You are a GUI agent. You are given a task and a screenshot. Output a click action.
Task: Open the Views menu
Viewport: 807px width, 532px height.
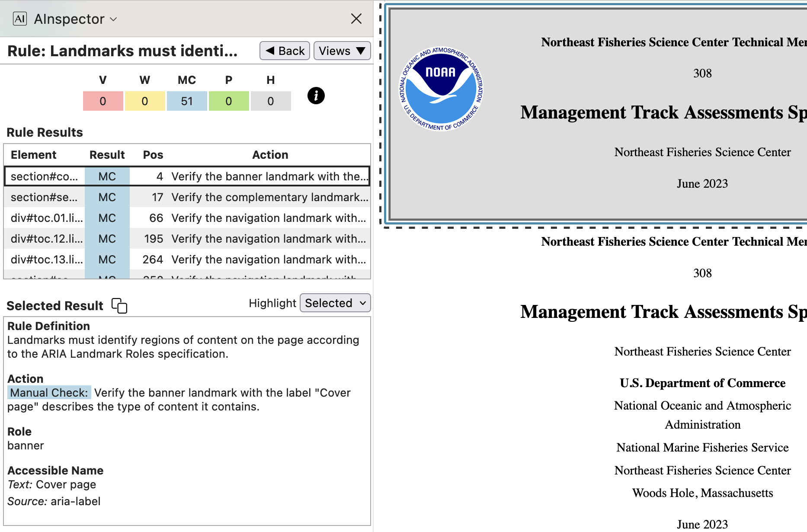[342, 51]
